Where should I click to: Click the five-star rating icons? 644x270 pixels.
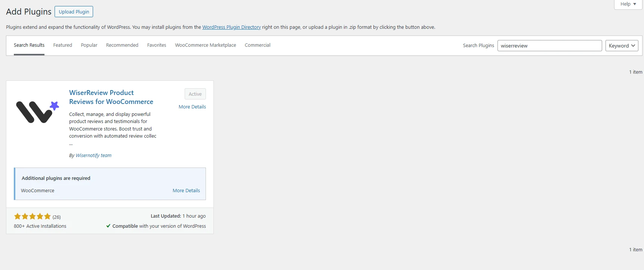click(x=32, y=216)
